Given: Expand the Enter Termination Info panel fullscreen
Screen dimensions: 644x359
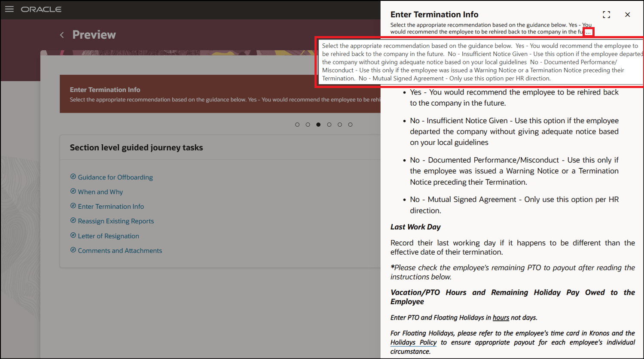Looking at the screenshot, I should pyautogui.click(x=607, y=14).
